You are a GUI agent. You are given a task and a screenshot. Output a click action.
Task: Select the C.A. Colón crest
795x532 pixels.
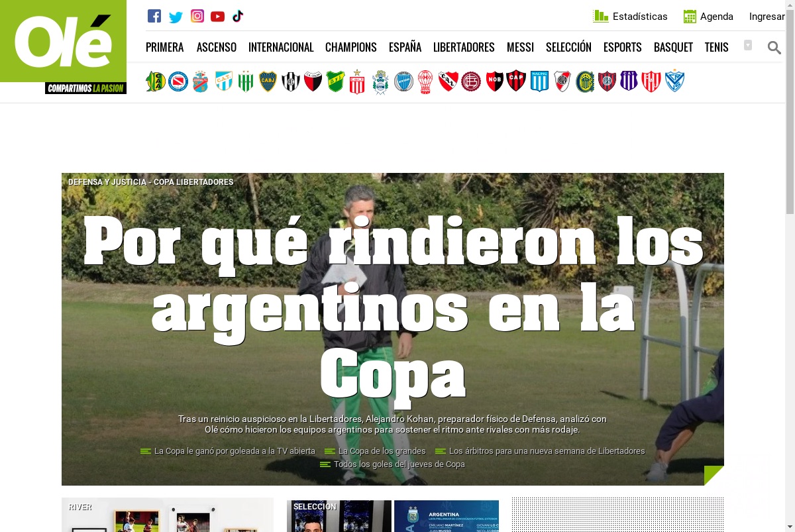(313, 81)
